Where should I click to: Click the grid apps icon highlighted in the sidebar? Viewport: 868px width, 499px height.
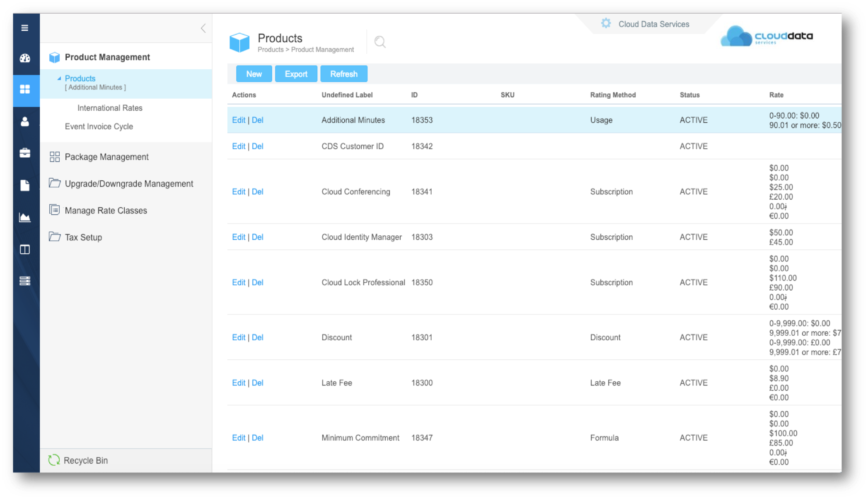(25, 90)
